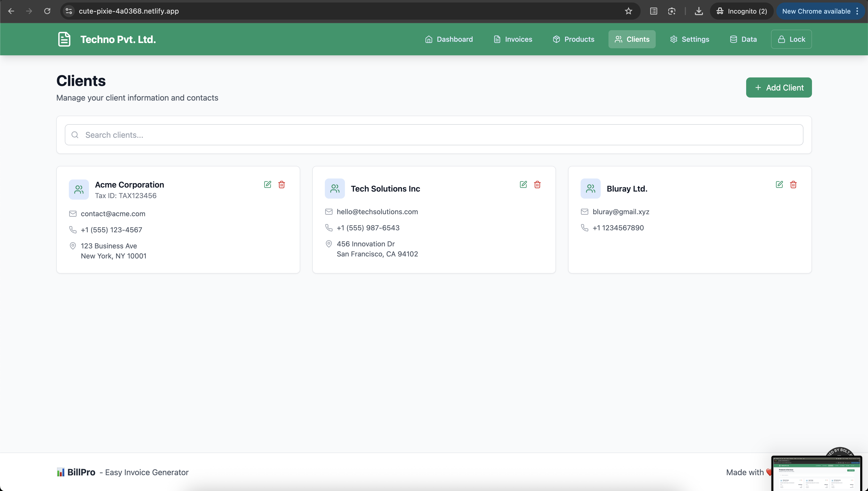Edit the Tech Solutions Inc client
Screen dimensions: 868x491
pyautogui.click(x=523, y=185)
